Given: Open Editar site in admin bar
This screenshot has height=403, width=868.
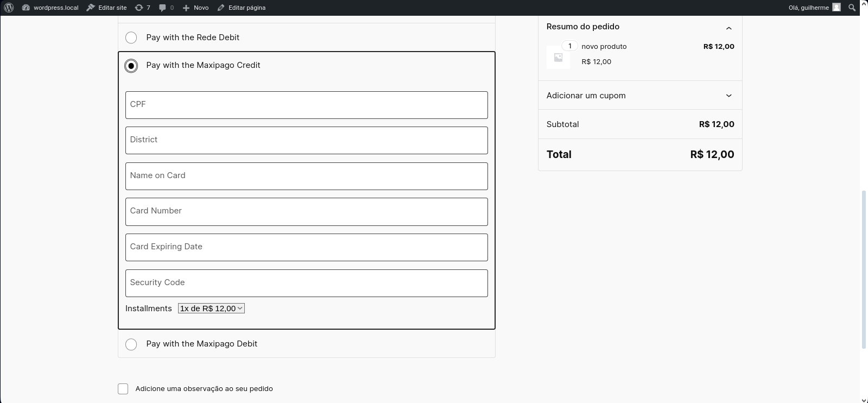Looking at the screenshot, I should point(106,8).
